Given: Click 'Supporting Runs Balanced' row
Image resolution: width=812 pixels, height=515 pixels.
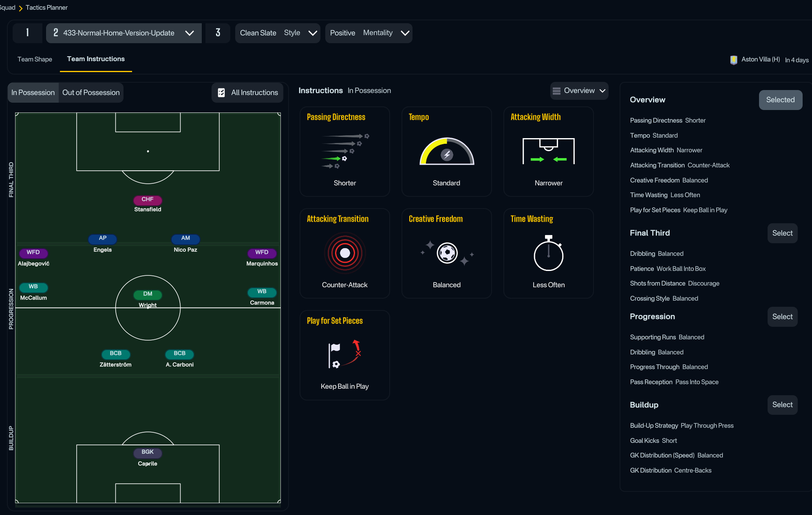Looking at the screenshot, I should [x=667, y=337].
